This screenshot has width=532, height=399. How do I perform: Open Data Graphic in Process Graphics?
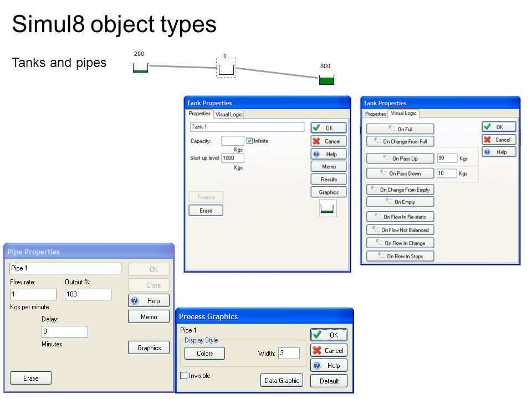282,380
